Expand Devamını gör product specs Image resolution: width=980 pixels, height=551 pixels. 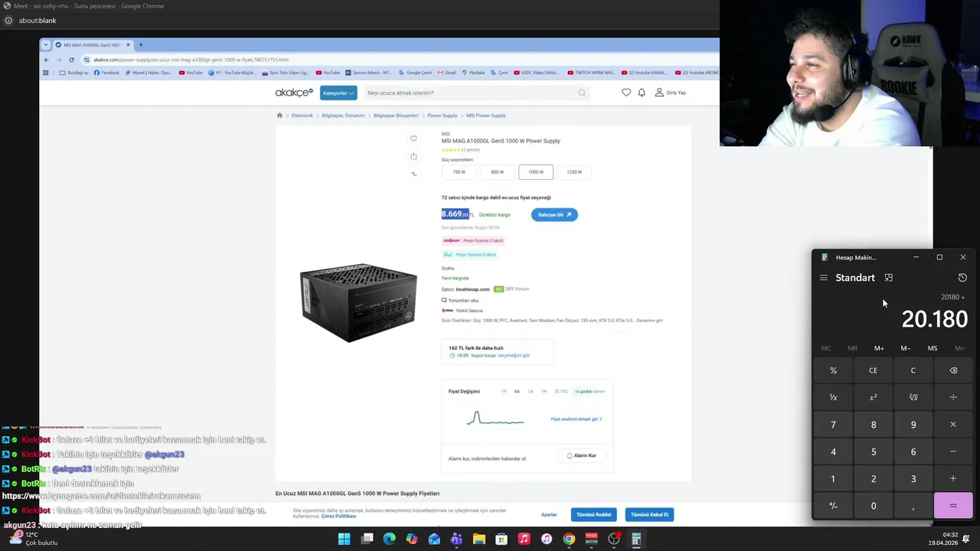(x=649, y=321)
